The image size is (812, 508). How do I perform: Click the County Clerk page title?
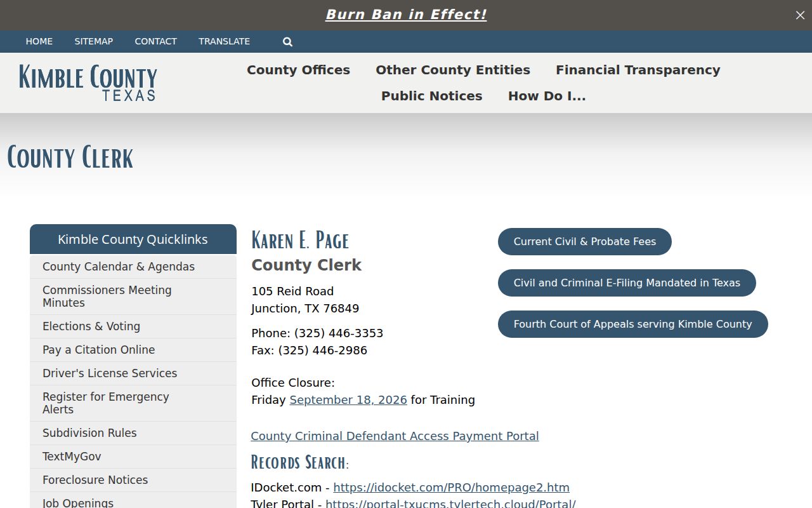[x=70, y=157]
